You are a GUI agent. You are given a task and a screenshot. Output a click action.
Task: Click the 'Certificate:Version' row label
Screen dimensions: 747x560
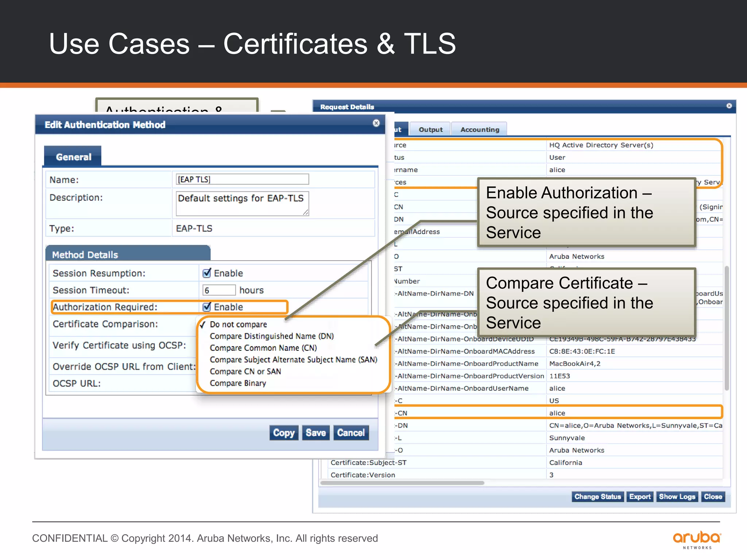pyautogui.click(x=363, y=475)
